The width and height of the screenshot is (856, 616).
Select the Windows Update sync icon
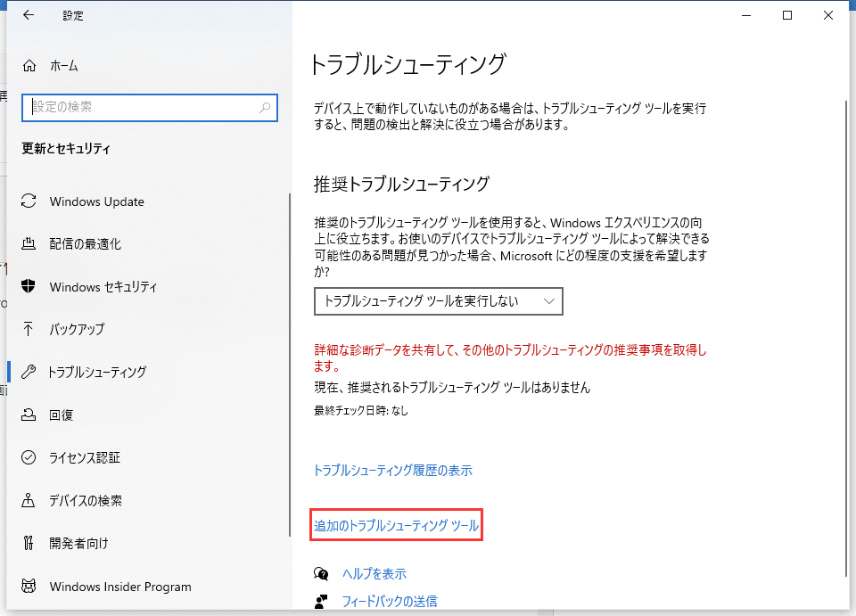[29, 201]
